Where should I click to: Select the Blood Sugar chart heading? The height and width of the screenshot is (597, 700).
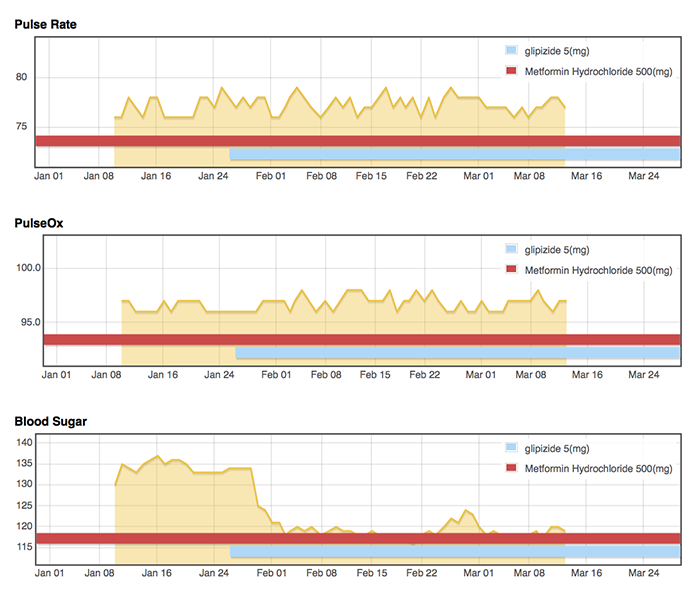(x=50, y=421)
